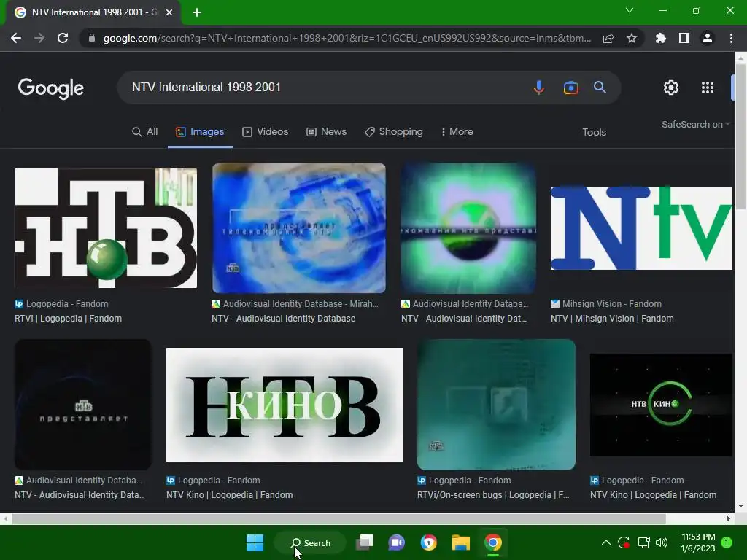This screenshot has width=747, height=560.
Task: Open the tab search dropdown chevron
Action: pos(630,10)
